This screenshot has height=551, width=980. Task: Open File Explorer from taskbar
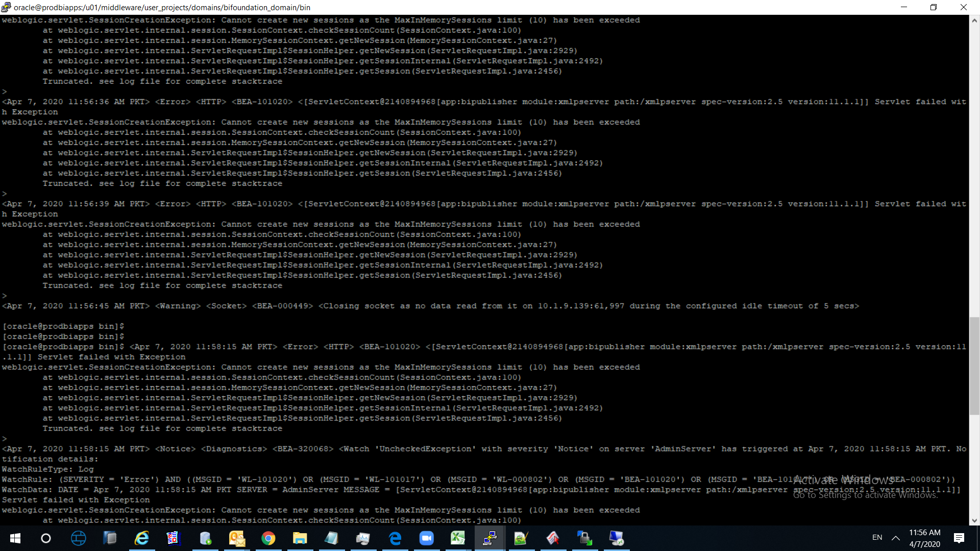pos(300,538)
